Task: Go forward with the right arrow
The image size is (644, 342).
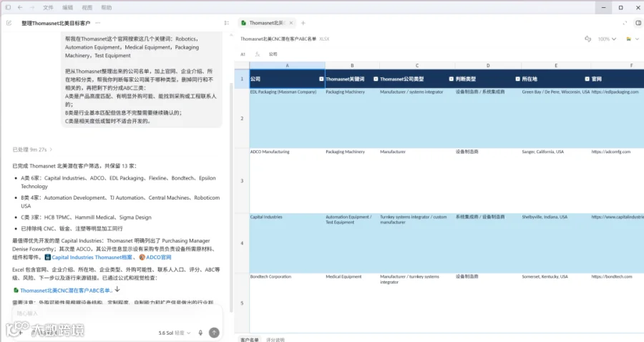Action: coord(32,7)
